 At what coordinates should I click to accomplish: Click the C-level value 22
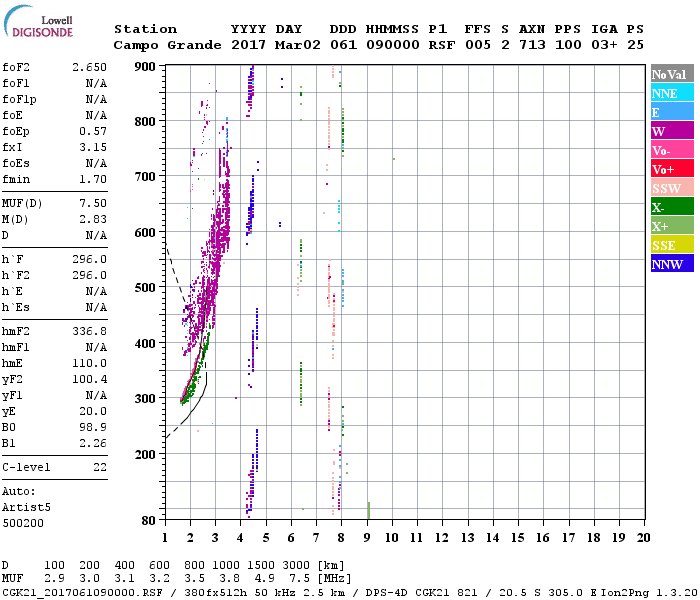100,467
